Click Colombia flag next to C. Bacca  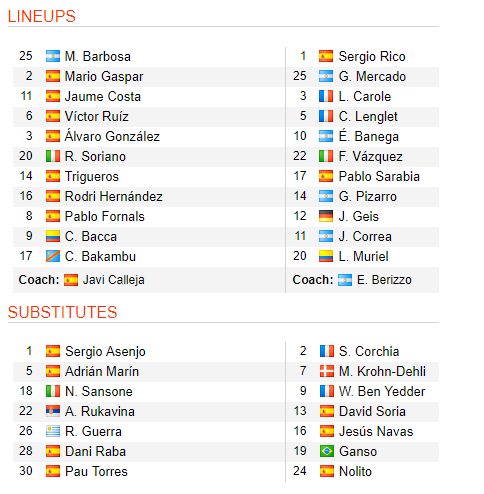pyautogui.click(x=53, y=236)
